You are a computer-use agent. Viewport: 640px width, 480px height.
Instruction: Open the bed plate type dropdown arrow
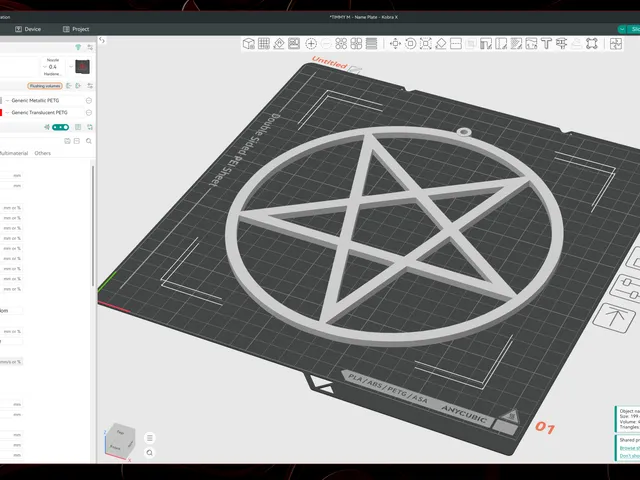(x=71, y=67)
